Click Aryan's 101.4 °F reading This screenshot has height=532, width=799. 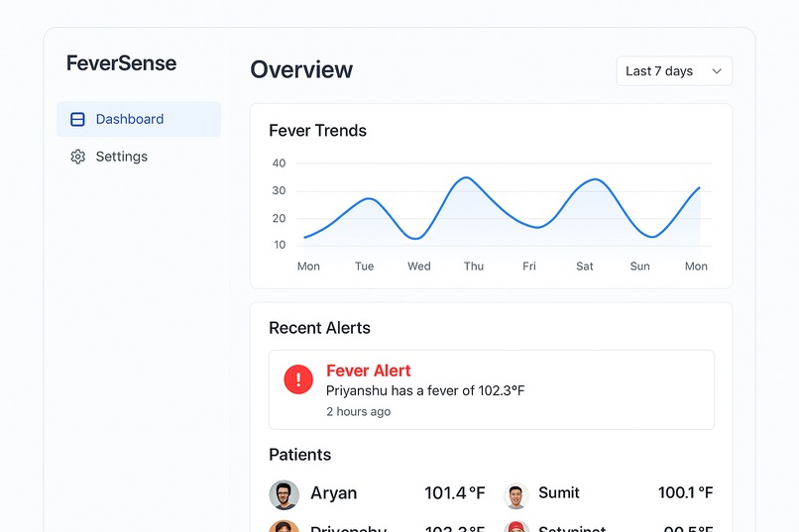click(x=455, y=493)
